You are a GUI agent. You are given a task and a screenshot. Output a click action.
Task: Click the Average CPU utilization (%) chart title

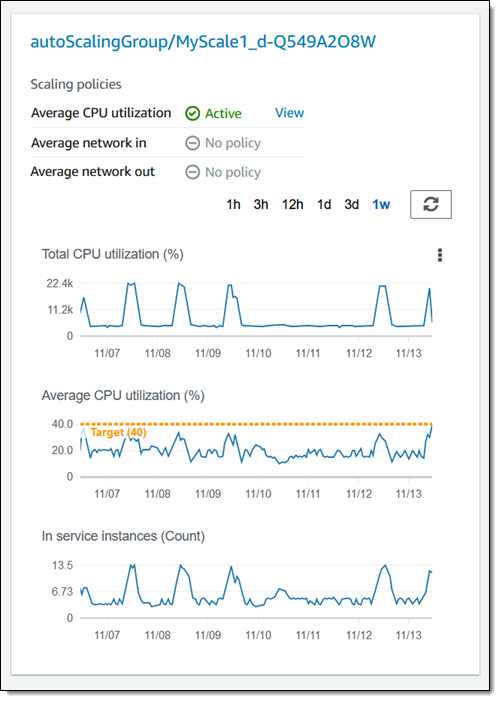pyautogui.click(x=123, y=396)
